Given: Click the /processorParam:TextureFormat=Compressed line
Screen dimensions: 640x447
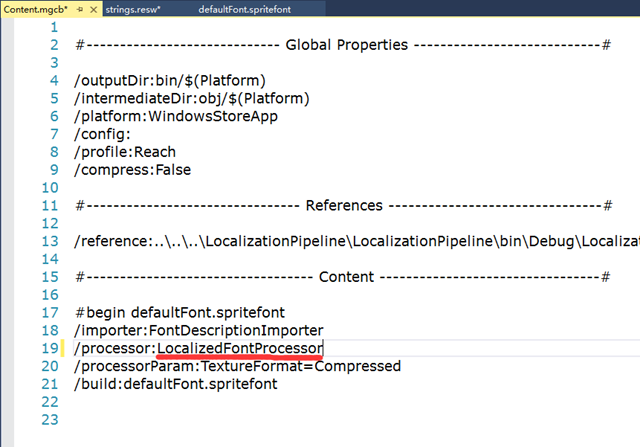Looking at the screenshot, I should coord(237,366).
